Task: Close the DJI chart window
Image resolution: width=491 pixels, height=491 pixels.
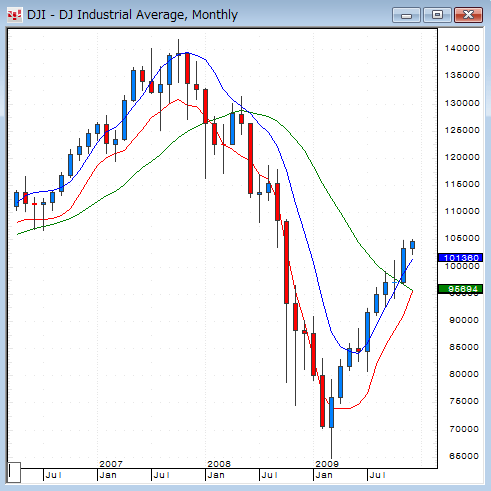Action: click(468, 15)
